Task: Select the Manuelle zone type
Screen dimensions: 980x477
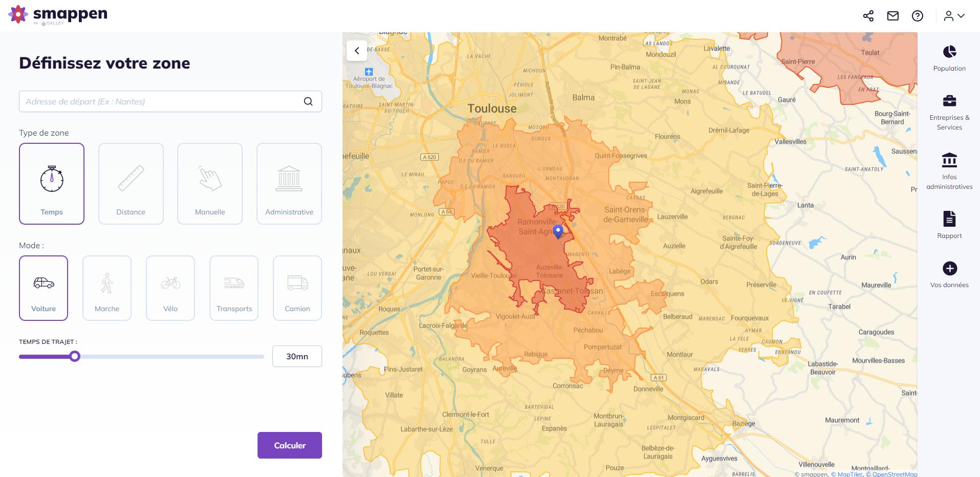Action: point(210,184)
